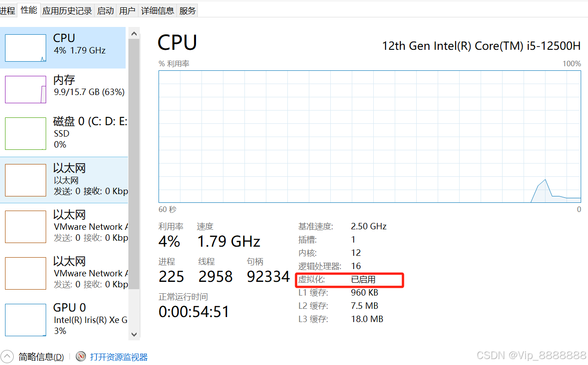588x365 pixels.
Task: Click the GPU 0 Intel Iris graph icon
Action: click(x=26, y=320)
